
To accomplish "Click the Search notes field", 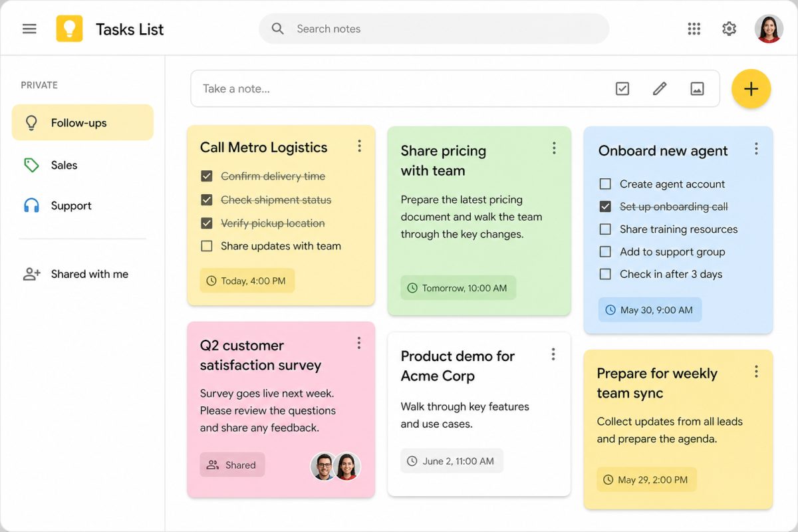I will point(434,29).
